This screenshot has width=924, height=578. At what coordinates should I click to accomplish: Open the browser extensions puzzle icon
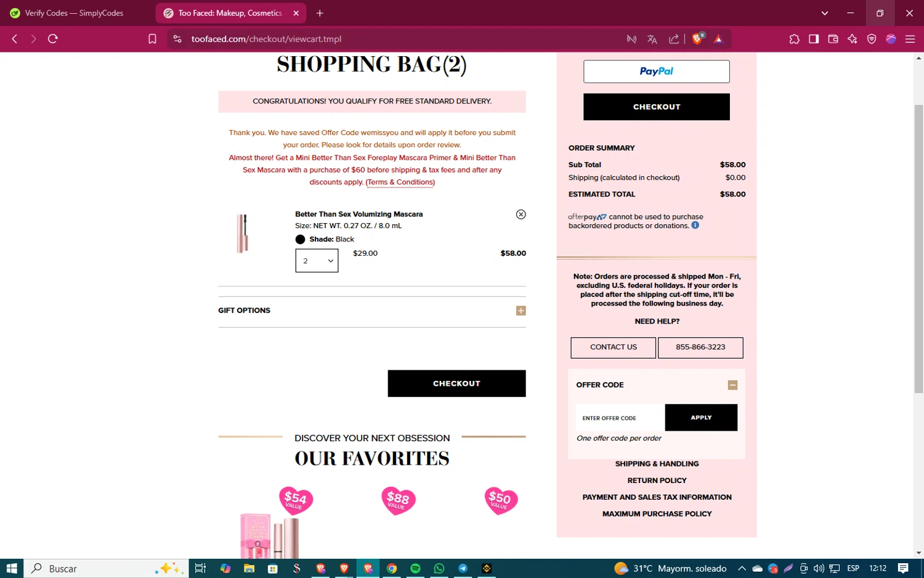point(794,39)
